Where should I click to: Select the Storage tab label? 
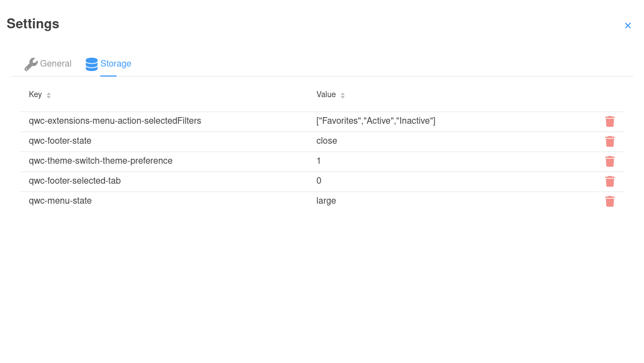click(x=116, y=64)
